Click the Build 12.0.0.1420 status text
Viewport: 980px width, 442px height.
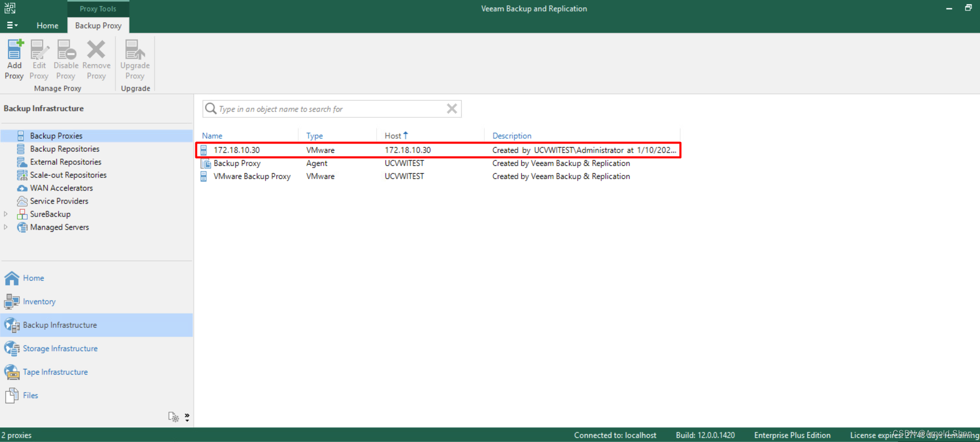coord(705,435)
